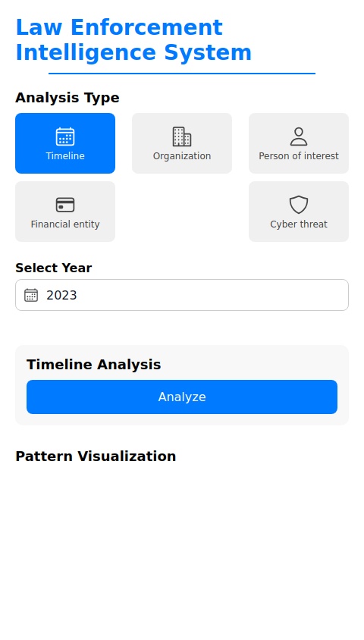Open the year field showing 2023
364x640 pixels.
click(x=182, y=295)
